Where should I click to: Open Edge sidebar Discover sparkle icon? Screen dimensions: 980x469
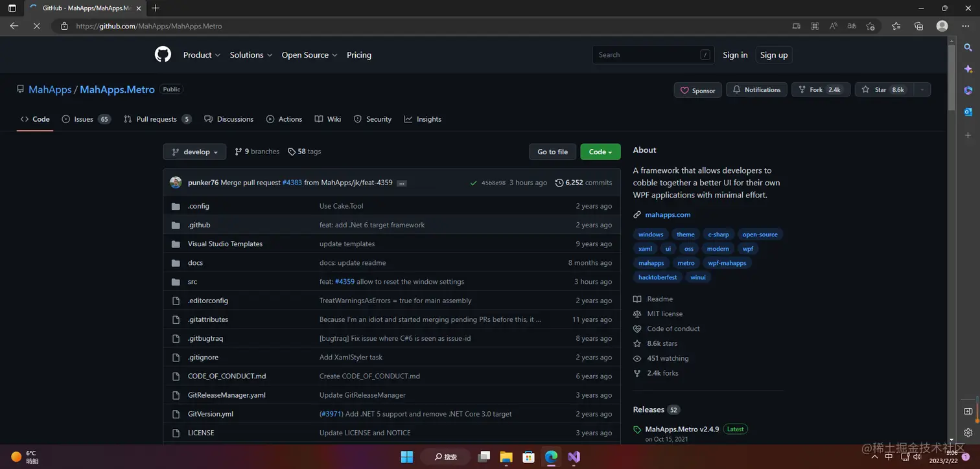968,69
